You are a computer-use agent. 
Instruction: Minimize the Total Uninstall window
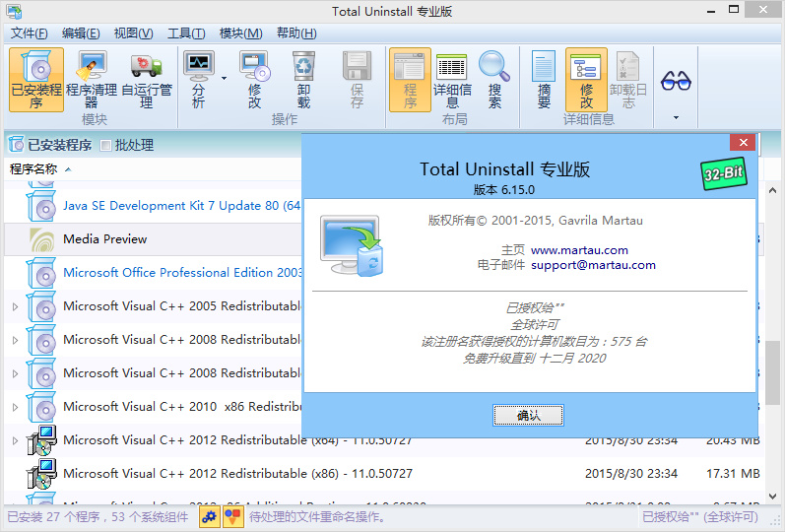coord(710,11)
